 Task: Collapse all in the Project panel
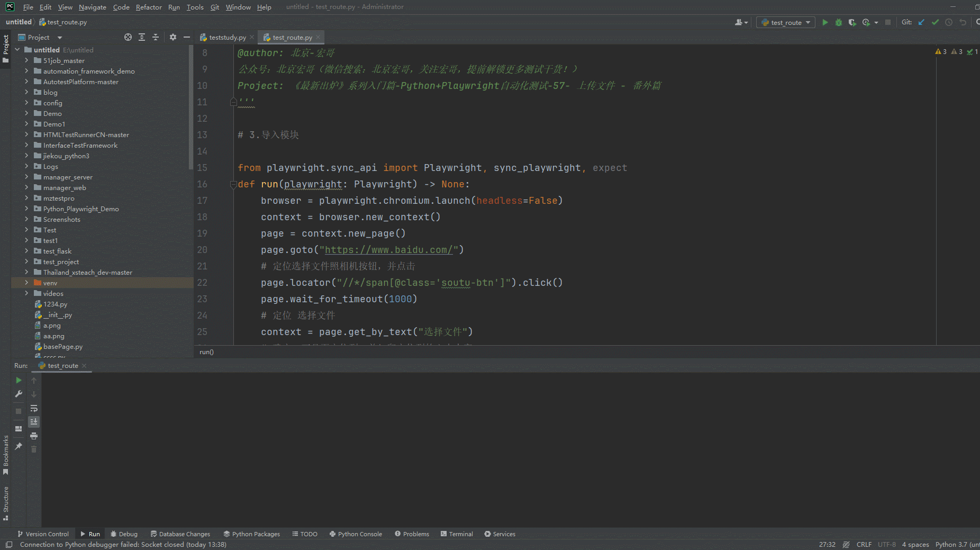click(x=156, y=37)
